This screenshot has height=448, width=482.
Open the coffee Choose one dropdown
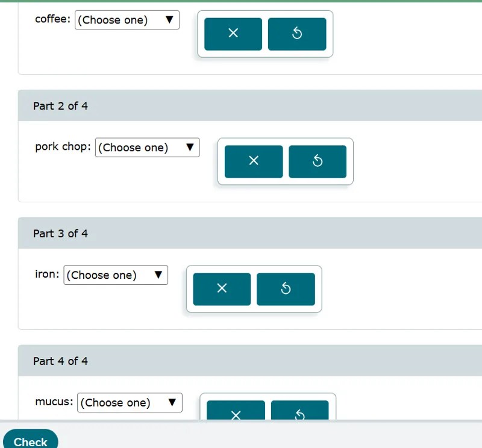pyautogui.click(x=127, y=20)
